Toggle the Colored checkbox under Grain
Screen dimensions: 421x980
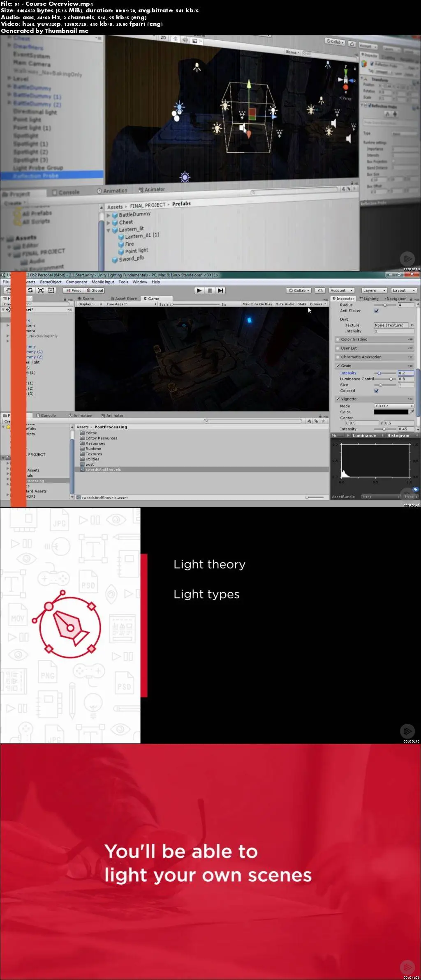376,391
